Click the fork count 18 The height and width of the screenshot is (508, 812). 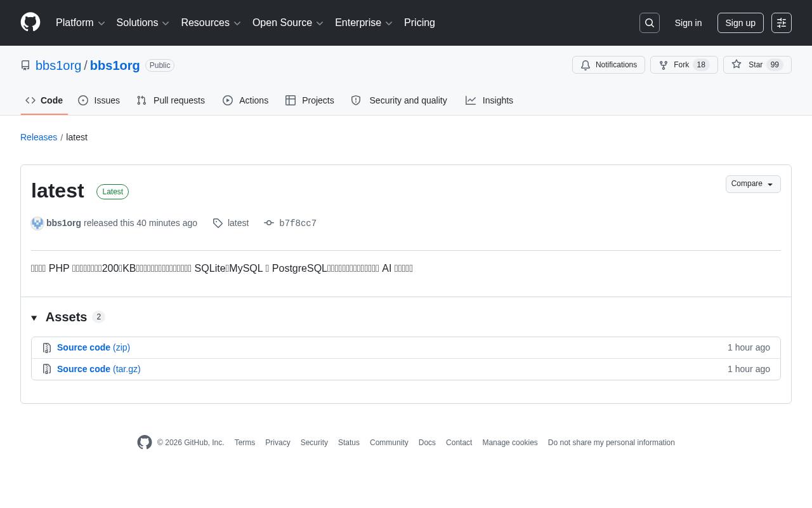701,65
